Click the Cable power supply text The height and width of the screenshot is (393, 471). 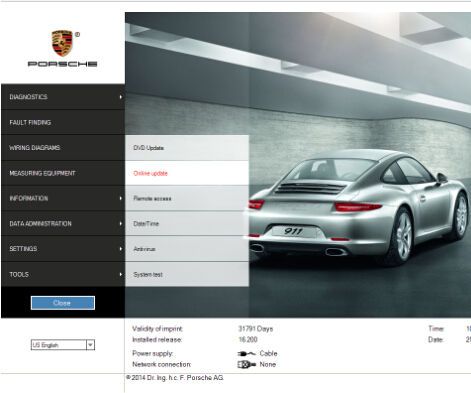coord(268,353)
